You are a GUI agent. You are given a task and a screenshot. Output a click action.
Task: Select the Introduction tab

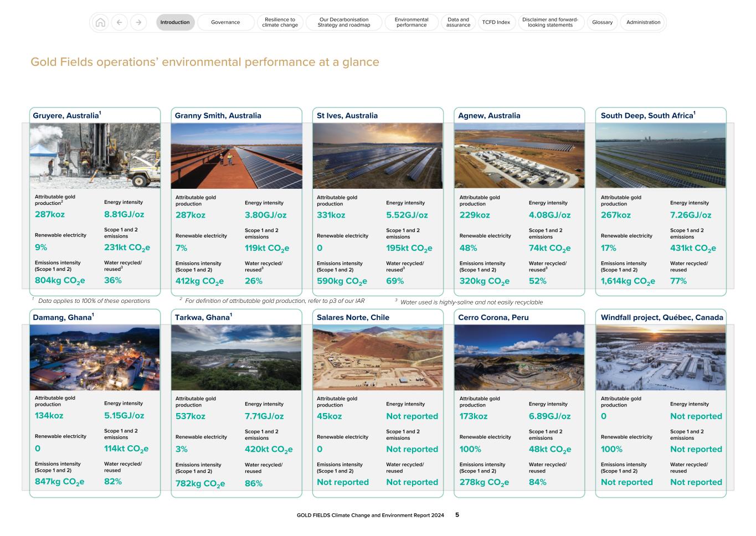(175, 22)
